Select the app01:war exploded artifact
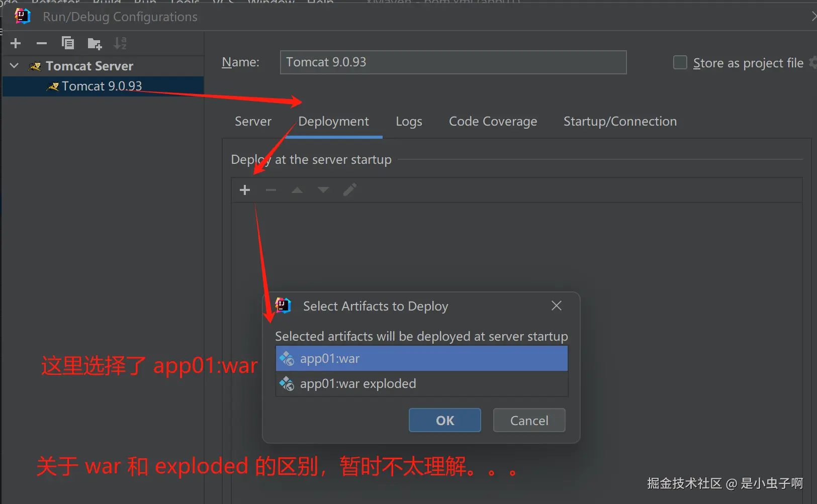 pos(421,384)
